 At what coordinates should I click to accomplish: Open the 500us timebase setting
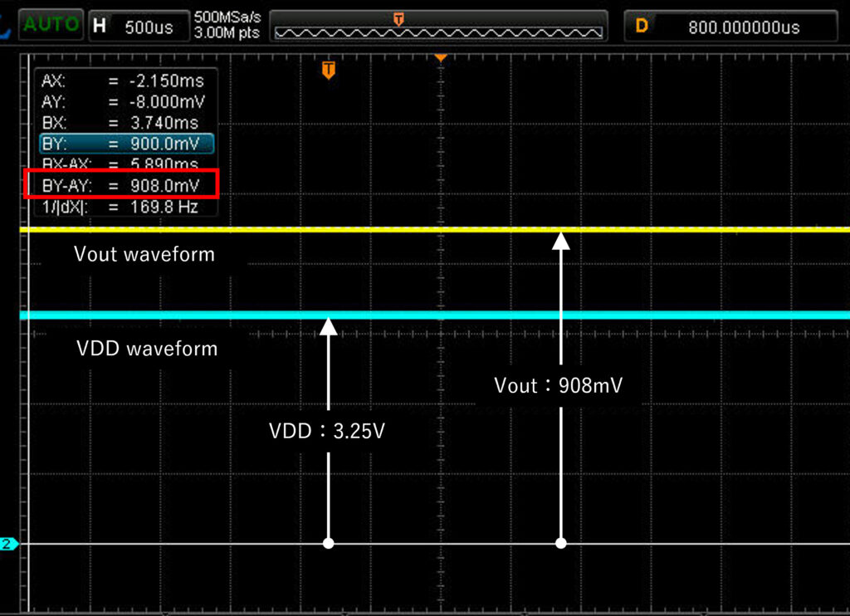coord(149,27)
